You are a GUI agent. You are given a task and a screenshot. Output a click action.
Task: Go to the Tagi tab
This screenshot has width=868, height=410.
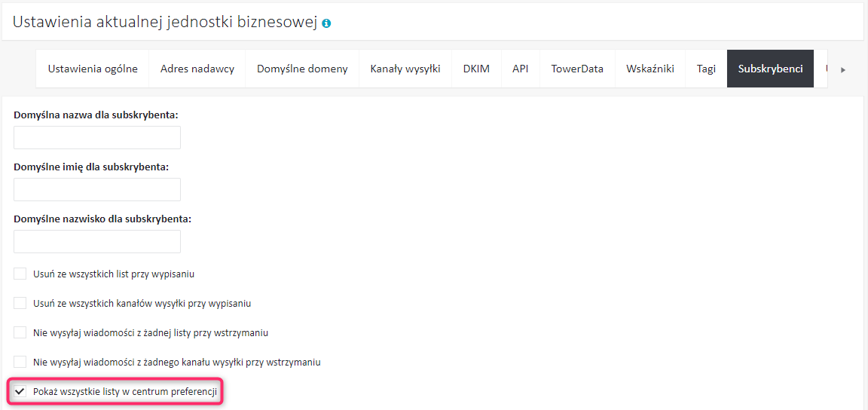(x=706, y=69)
